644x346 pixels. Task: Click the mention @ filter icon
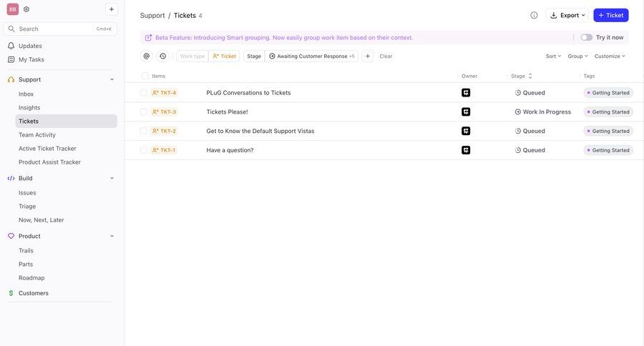[x=147, y=56]
